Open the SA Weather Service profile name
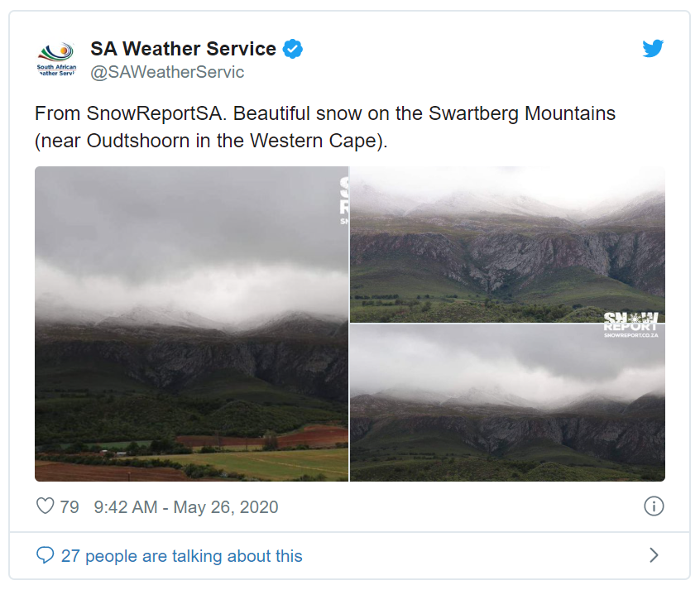This screenshot has height=590, width=700. pos(183,49)
